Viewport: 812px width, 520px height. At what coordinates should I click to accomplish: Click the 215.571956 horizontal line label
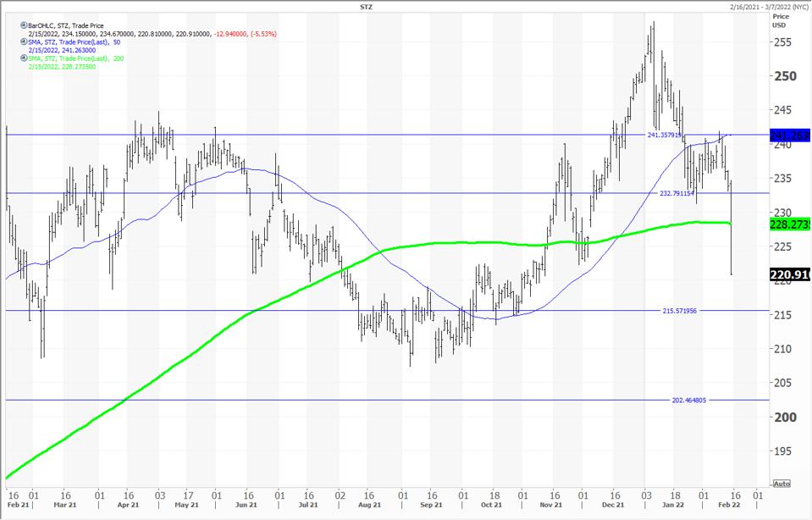(x=679, y=311)
